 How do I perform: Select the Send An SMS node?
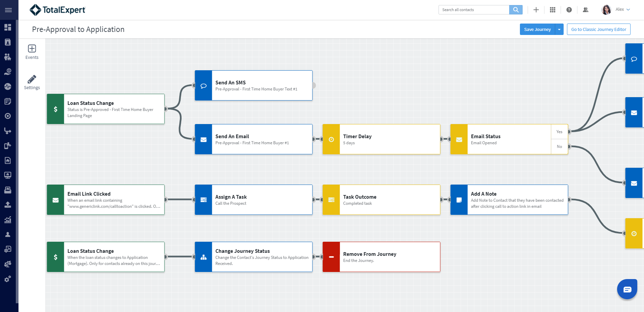pyautogui.click(x=254, y=85)
